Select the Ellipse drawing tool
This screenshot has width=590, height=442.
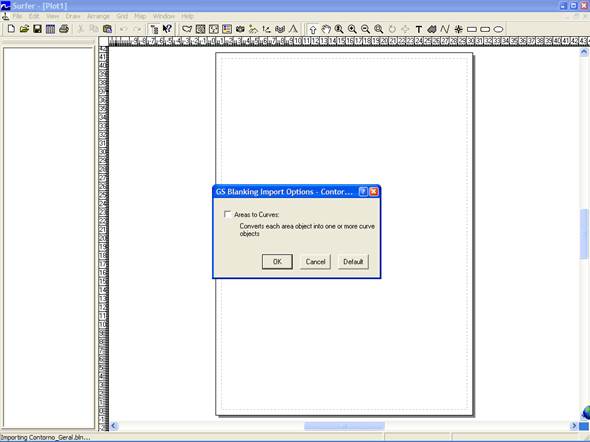[x=498, y=29]
